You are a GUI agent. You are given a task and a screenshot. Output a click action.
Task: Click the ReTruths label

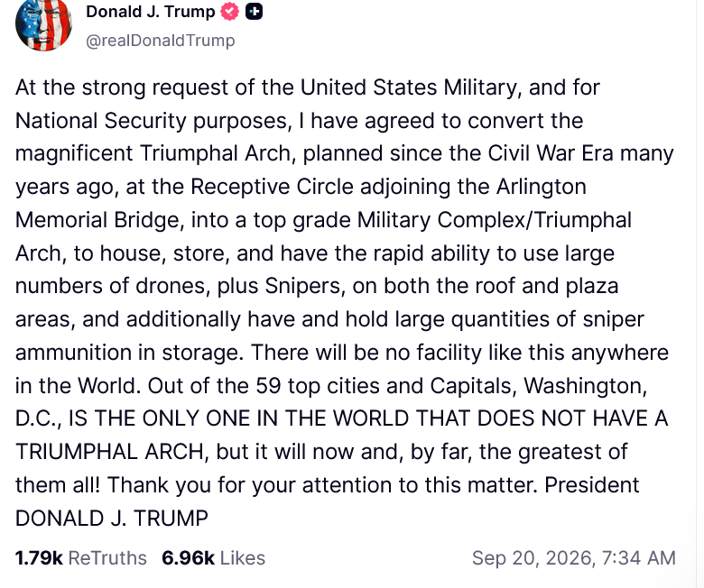[107, 558]
